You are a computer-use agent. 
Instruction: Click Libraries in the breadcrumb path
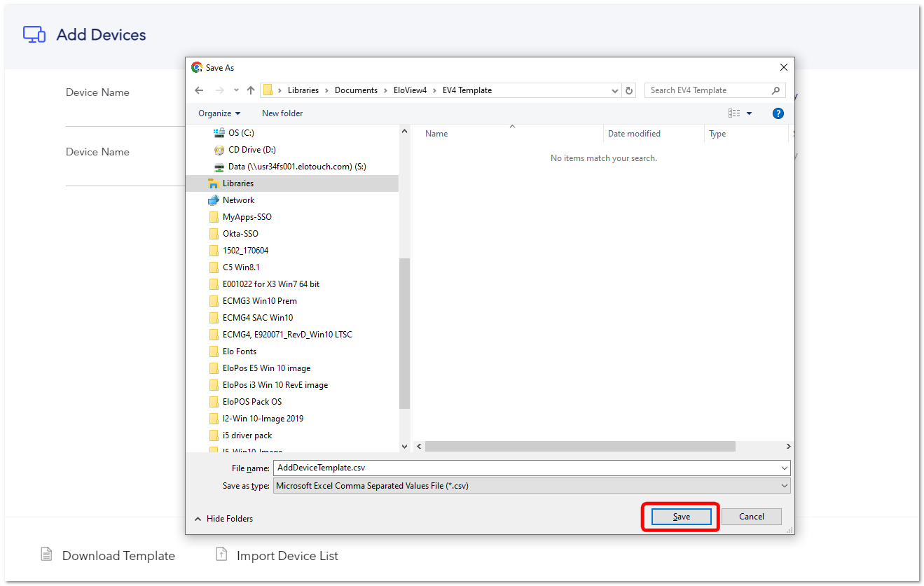303,90
